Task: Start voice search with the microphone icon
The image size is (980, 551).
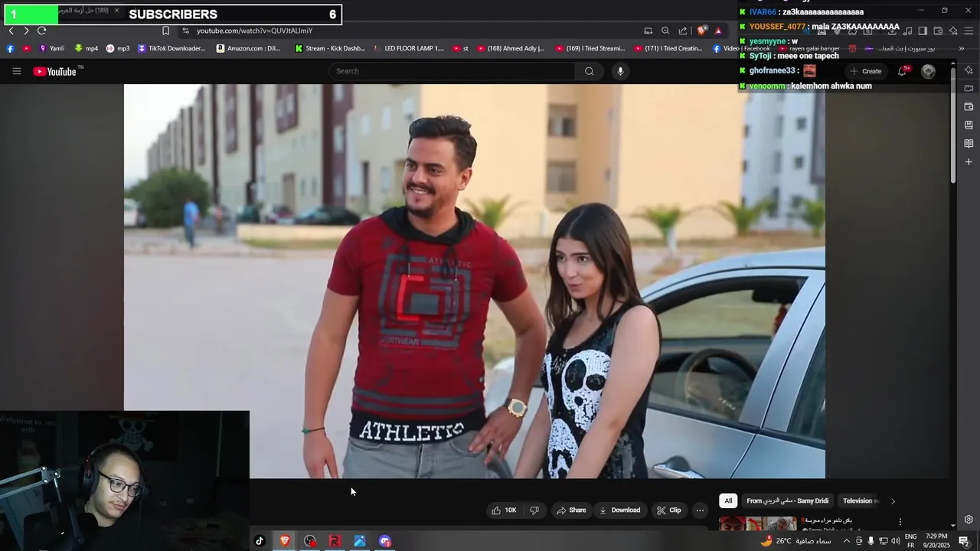Action: [620, 71]
